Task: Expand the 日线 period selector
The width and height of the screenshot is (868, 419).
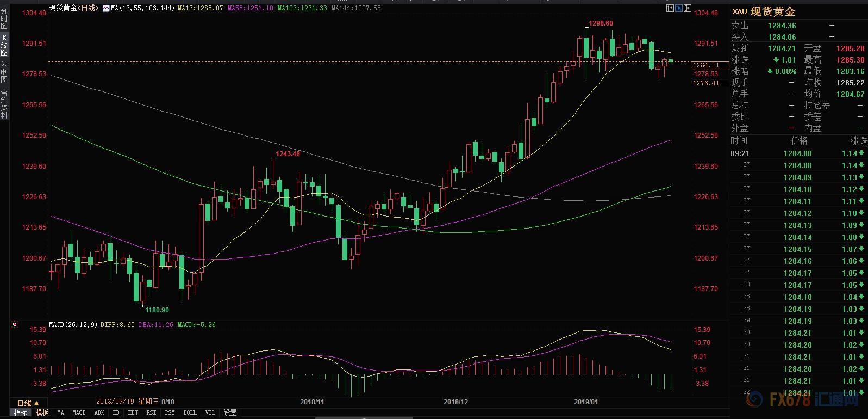Action: tap(28, 403)
